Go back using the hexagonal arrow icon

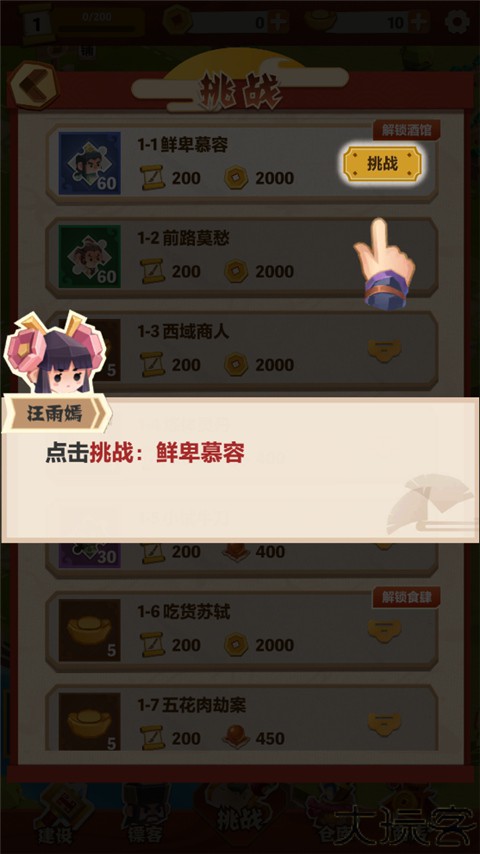point(34,85)
